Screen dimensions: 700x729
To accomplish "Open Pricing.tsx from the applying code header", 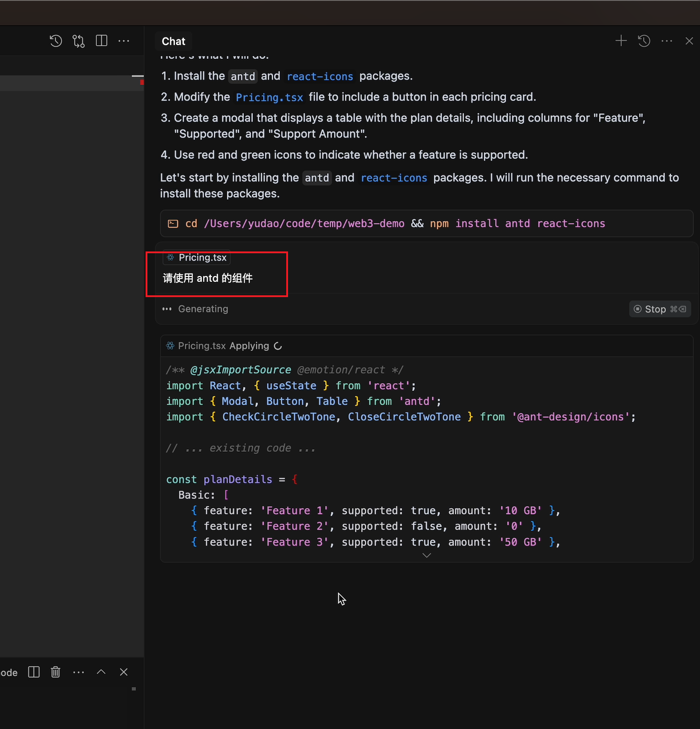I will coord(201,346).
